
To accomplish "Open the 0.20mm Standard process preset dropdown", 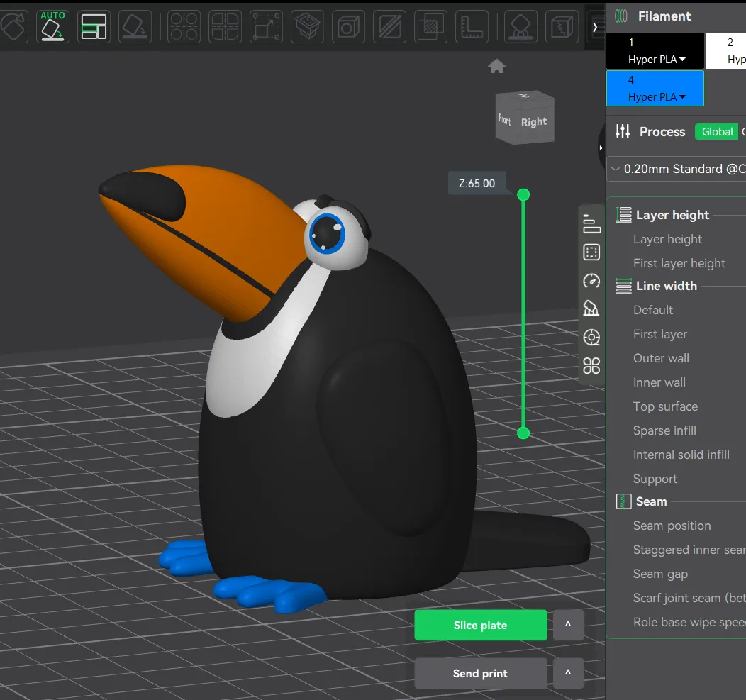I will coord(677,169).
